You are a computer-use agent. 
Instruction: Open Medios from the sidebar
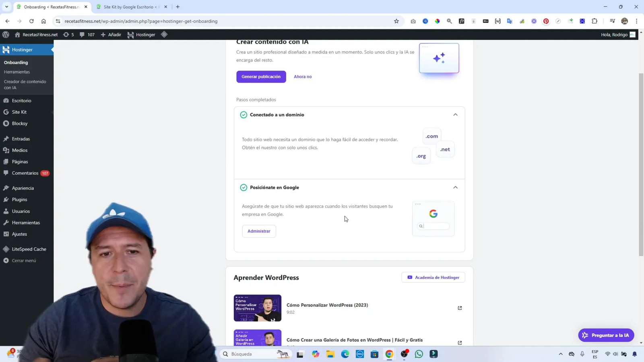click(x=19, y=150)
